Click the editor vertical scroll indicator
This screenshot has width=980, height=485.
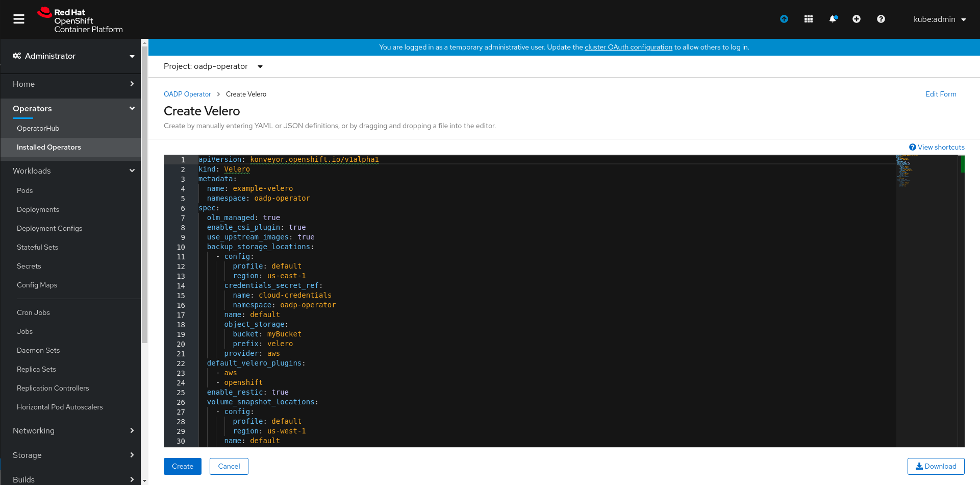pos(963,164)
